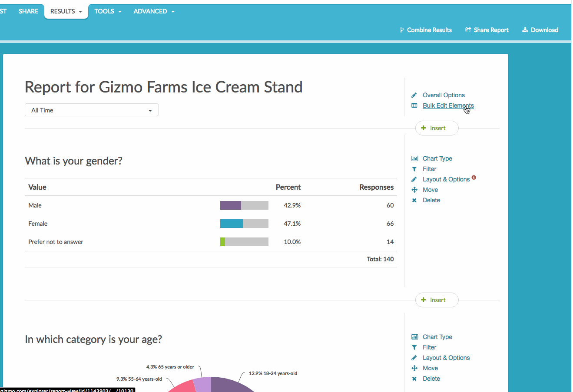Click the Filter funnel icon for the gender question

tap(414, 169)
